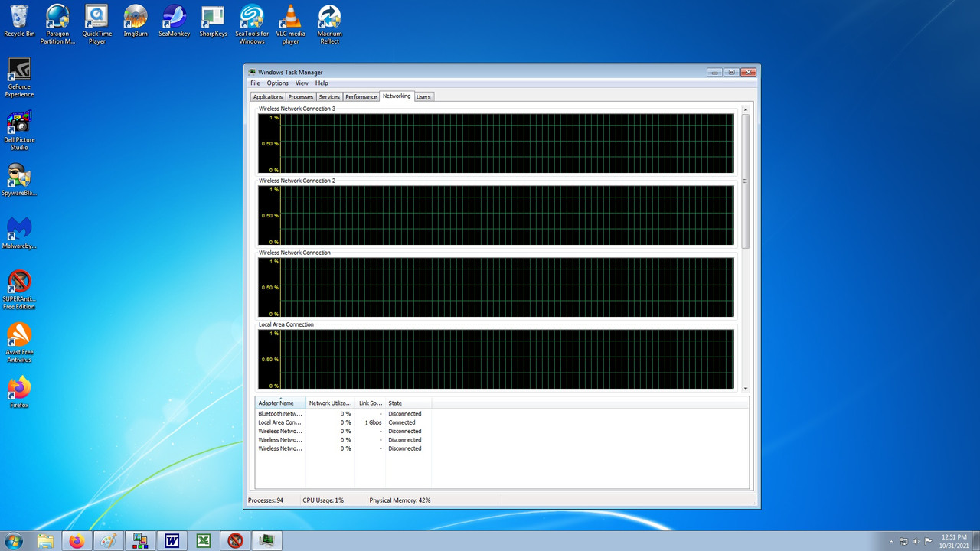Show hidden tray icons arrow
The height and width of the screenshot is (551, 980).
tap(891, 541)
